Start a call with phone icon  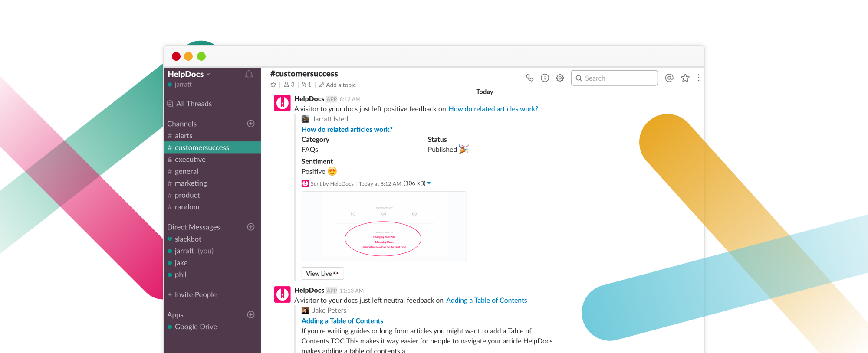(x=529, y=78)
